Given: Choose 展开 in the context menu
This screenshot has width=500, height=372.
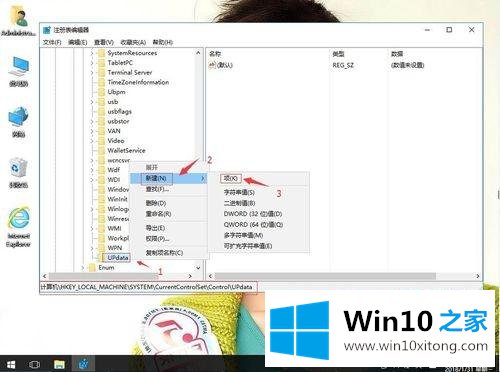Looking at the screenshot, I should [168, 167].
